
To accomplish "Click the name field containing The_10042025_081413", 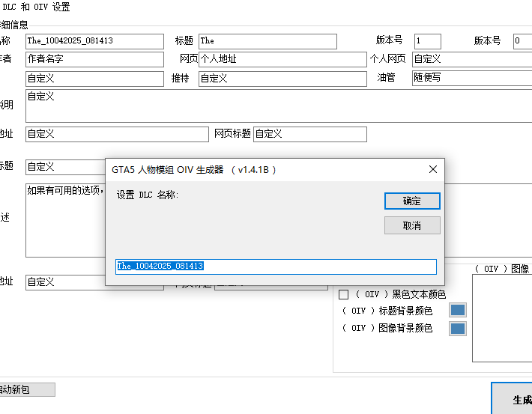I will (94, 41).
